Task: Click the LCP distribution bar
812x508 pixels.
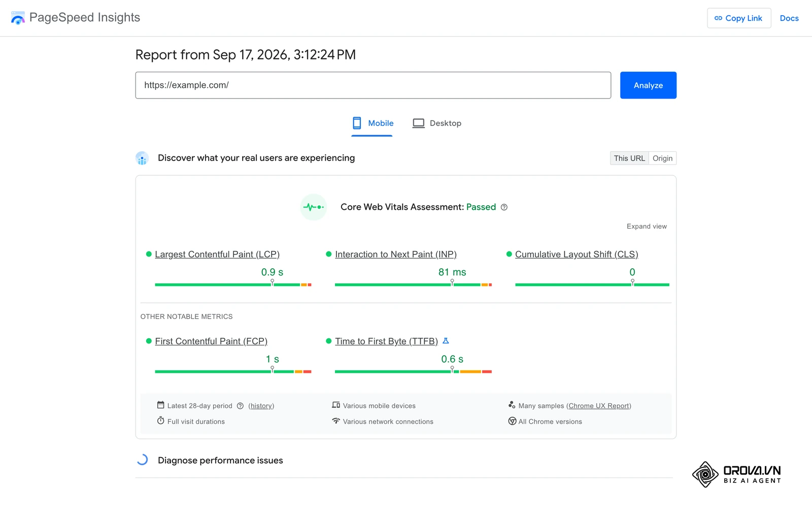Action: click(x=233, y=285)
